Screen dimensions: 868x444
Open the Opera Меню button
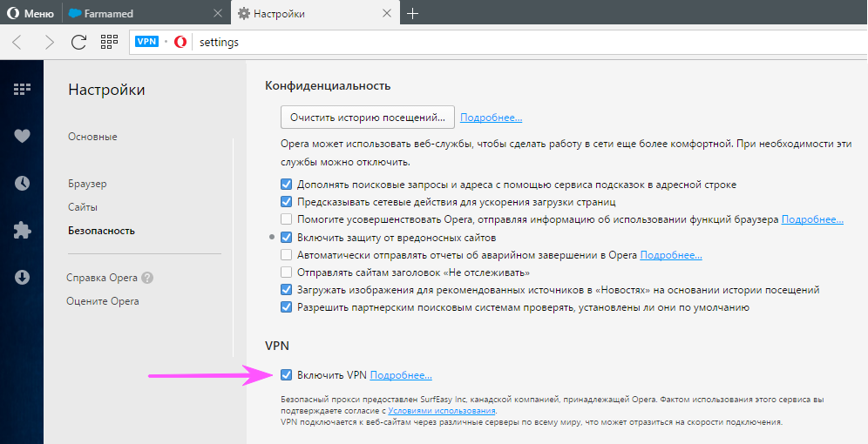pyautogui.click(x=31, y=14)
